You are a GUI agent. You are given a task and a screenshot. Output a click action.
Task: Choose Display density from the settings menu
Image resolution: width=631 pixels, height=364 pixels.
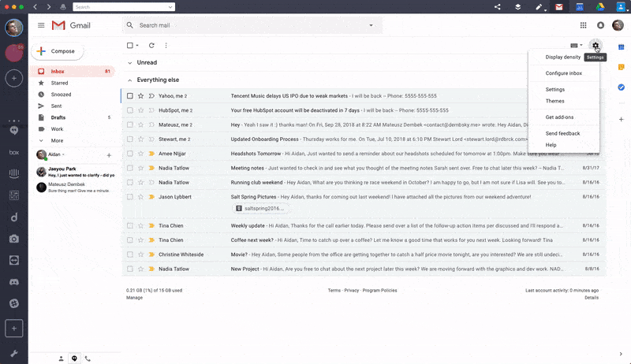(563, 57)
